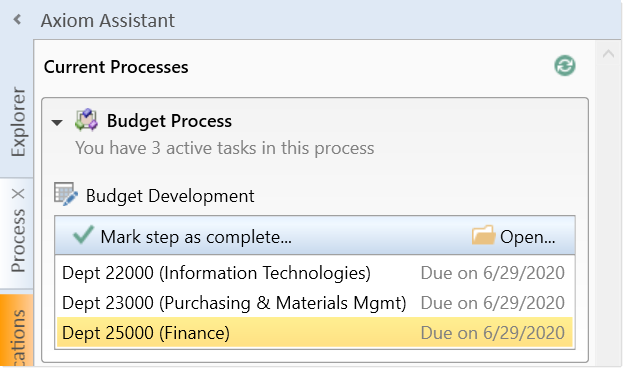Select the highlighted Dept 25000 Finance row
Viewport: 625px width, 370px height.
coord(314,333)
